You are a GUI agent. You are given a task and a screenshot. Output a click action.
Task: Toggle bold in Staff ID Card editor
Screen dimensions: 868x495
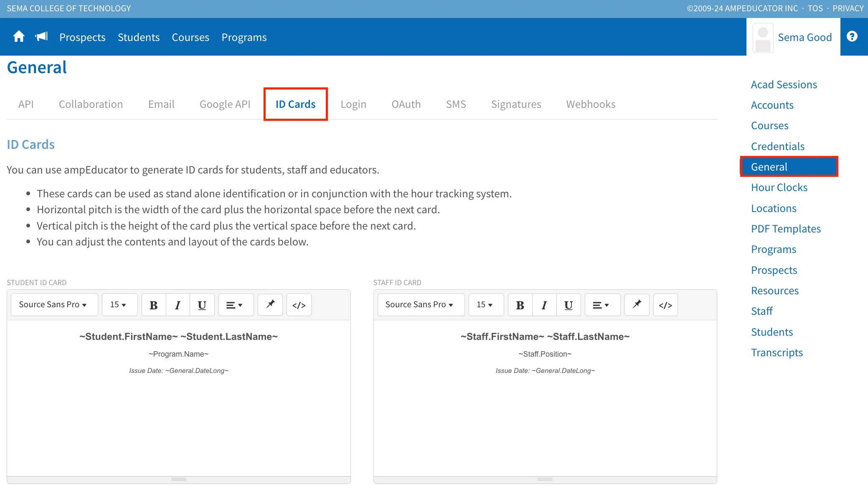pyautogui.click(x=520, y=305)
